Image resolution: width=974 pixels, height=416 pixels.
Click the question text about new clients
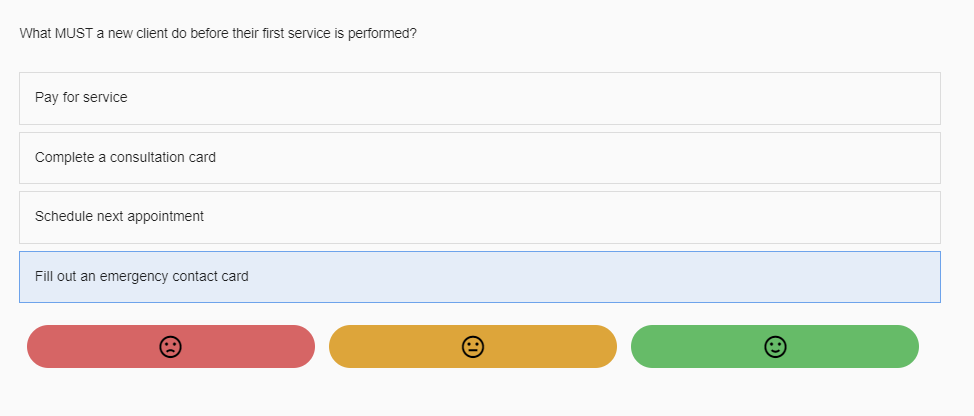218,33
